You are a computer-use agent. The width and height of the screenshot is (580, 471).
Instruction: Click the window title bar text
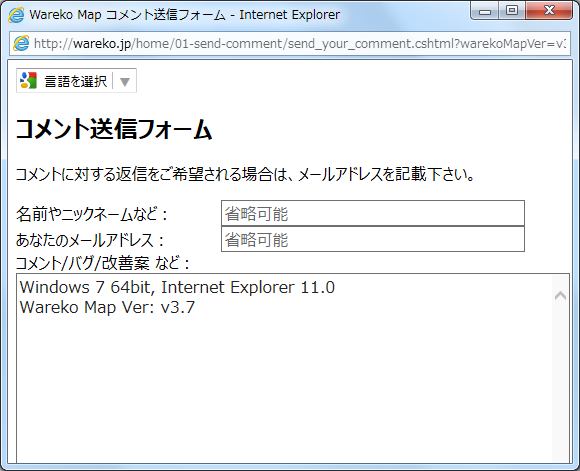click(x=185, y=15)
